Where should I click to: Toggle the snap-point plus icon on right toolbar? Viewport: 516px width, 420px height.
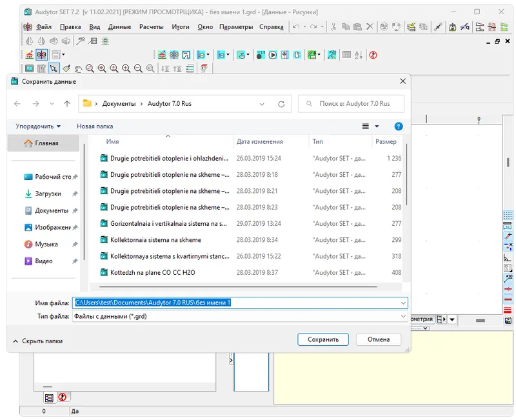tap(508, 236)
